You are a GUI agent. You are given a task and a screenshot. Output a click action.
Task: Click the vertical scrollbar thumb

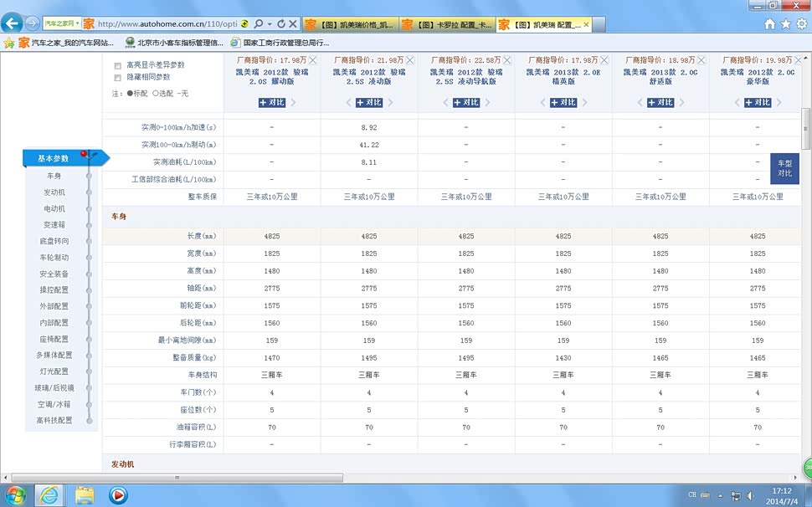coord(806,128)
